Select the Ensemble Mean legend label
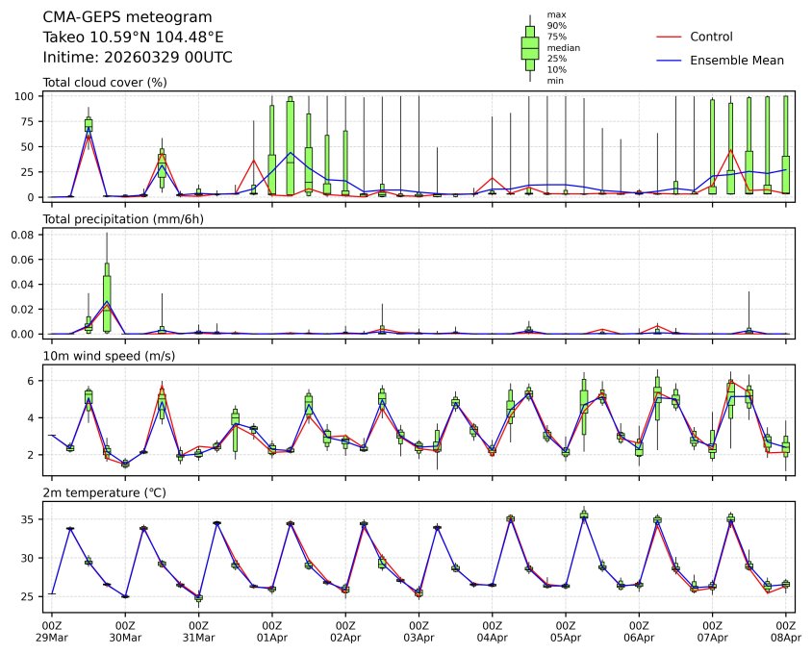The width and height of the screenshot is (812, 654). tap(737, 60)
